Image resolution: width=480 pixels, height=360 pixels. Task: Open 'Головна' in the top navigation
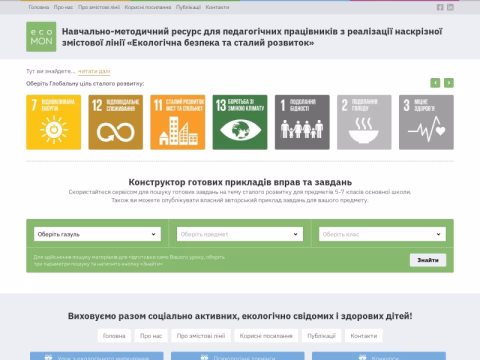[x=39, y=7]
